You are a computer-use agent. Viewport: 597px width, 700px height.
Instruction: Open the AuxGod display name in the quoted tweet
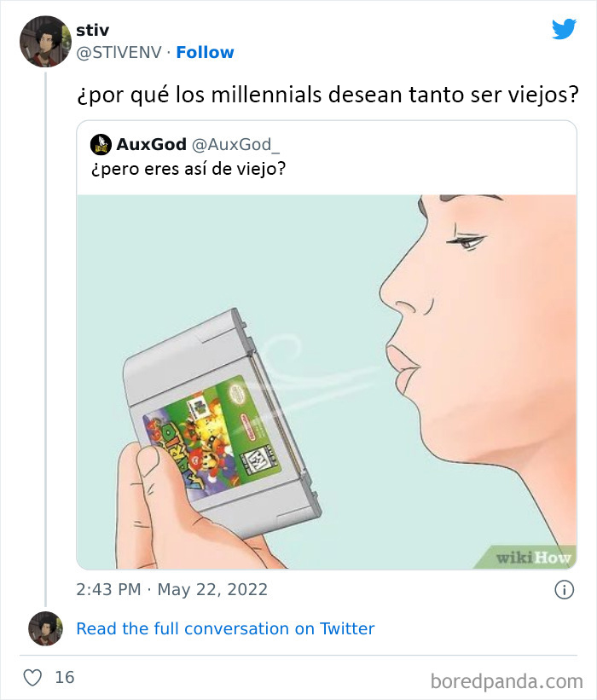(151, 144)
